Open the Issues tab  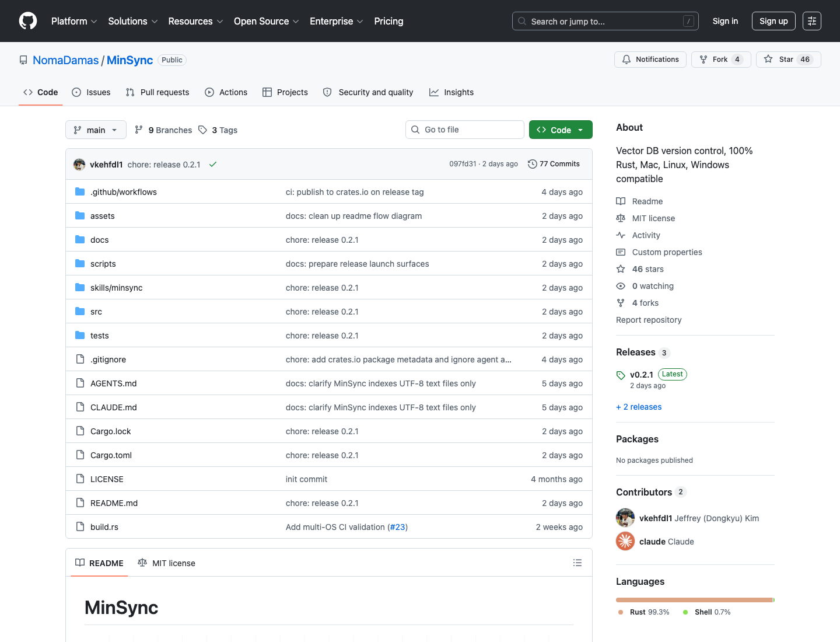point(91,92)
